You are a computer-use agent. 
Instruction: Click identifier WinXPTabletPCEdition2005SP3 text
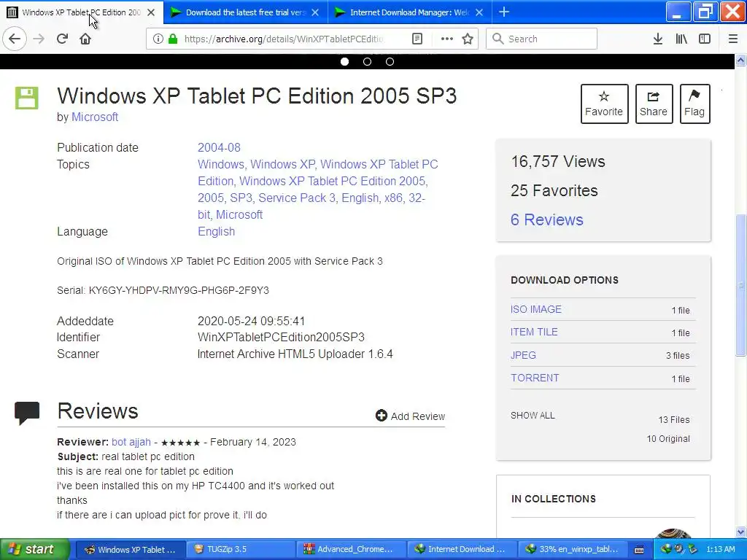click(x=281, y=337)
